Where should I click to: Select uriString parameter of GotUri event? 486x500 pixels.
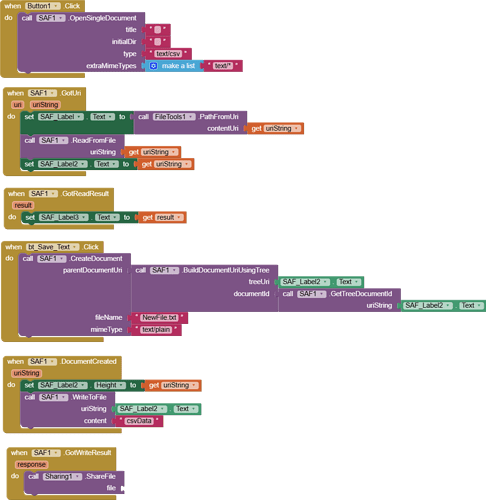pos(45,105)
